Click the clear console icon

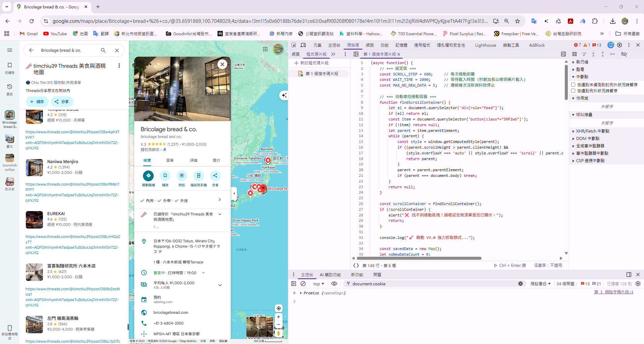coord(303,284)
